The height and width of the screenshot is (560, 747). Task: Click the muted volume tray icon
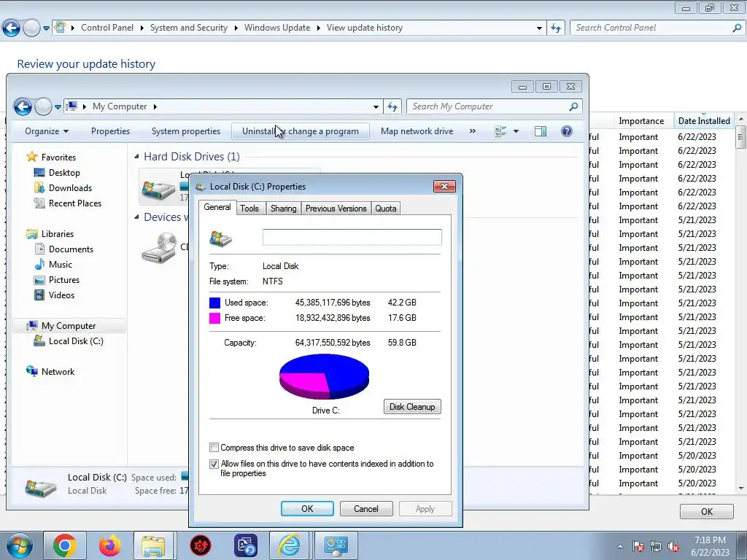673,547
